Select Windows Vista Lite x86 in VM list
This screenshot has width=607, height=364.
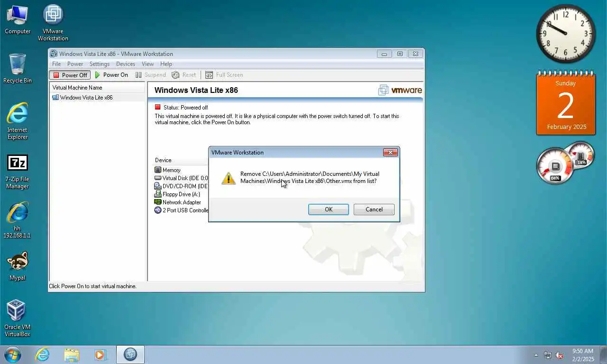[97, 98]
